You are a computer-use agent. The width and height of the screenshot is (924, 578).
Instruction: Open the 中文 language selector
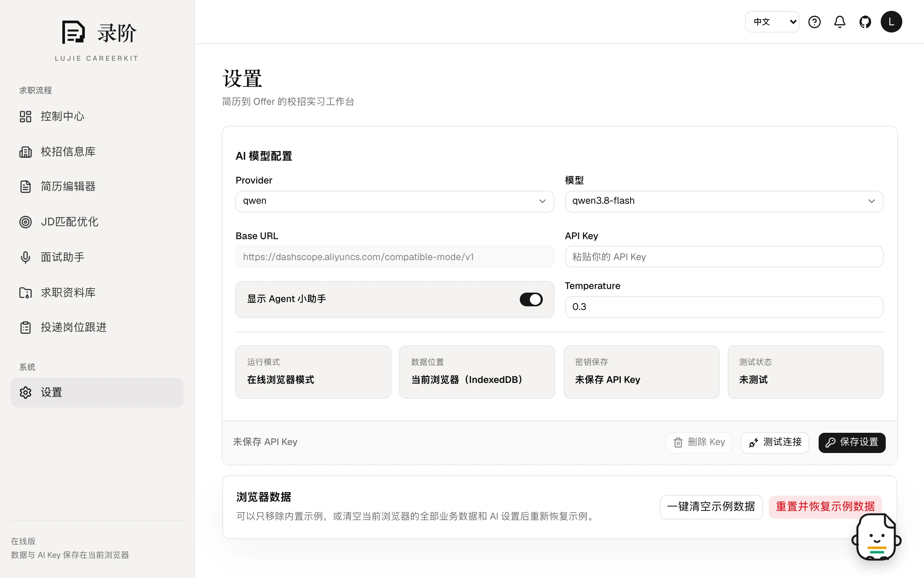[x=772, y=22]
